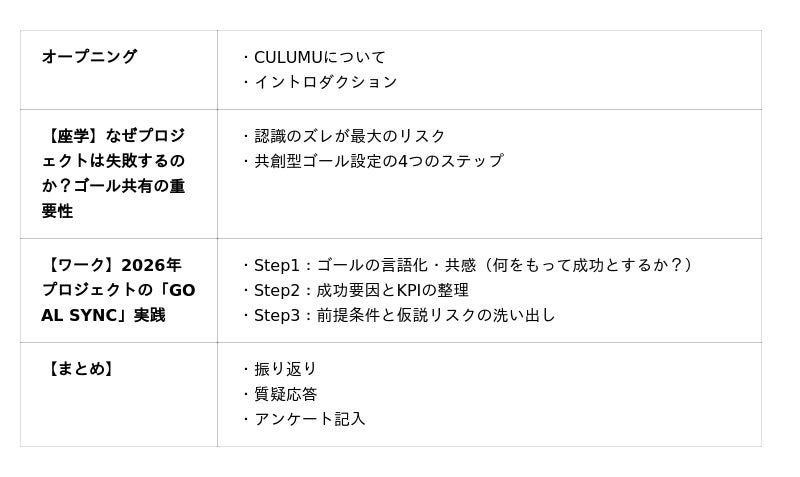
Task: Click the 【ワーク】2026年 heading text
Action: [111, 265]
